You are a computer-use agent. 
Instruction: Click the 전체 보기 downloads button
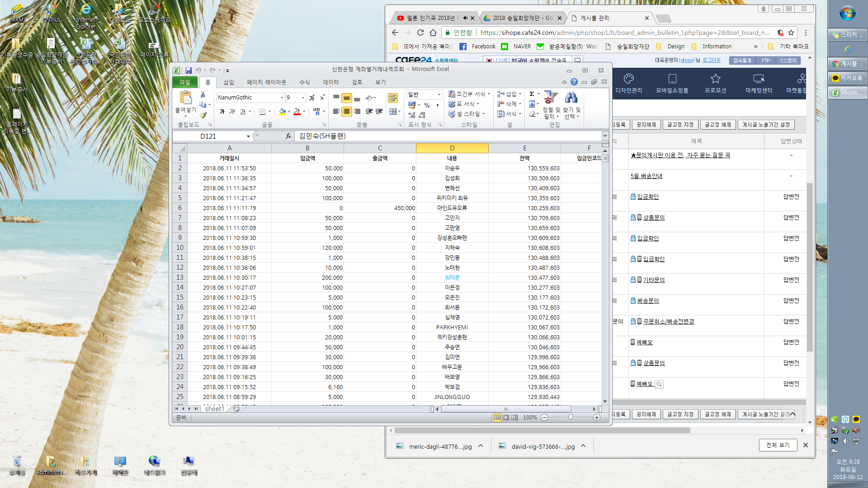778,445
